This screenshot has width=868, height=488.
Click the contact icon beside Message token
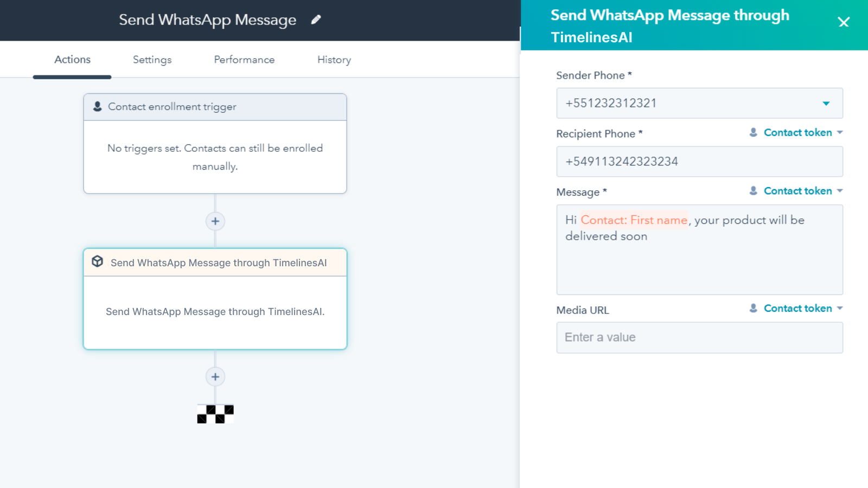point(754,191)
